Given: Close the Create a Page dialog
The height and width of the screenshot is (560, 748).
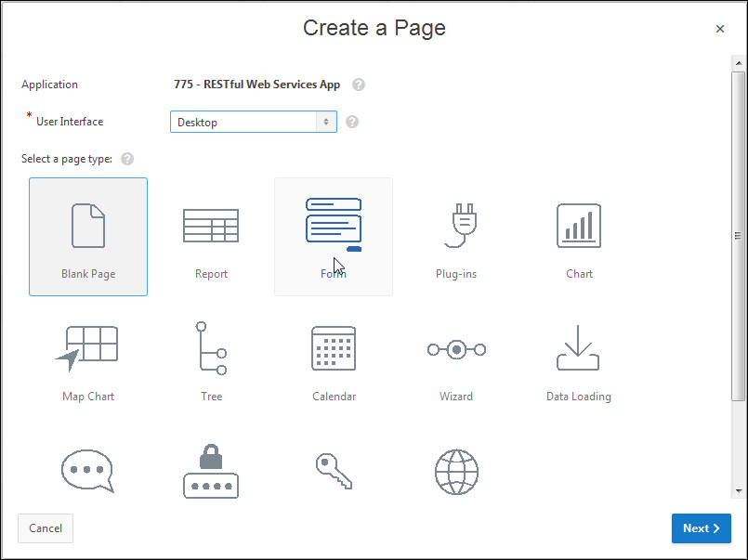Looking at the screenshot, I should (x=720, y=29).
